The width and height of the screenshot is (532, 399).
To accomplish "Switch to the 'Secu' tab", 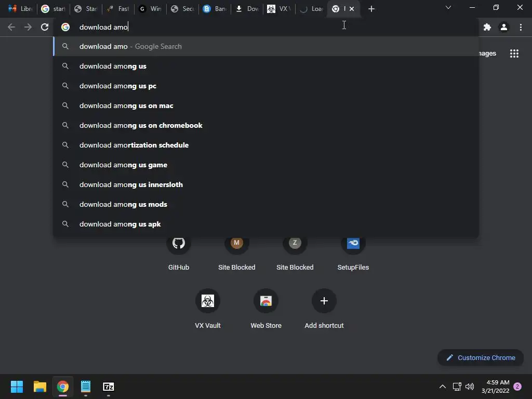I will pyautogui.click(x=182, y=9).
